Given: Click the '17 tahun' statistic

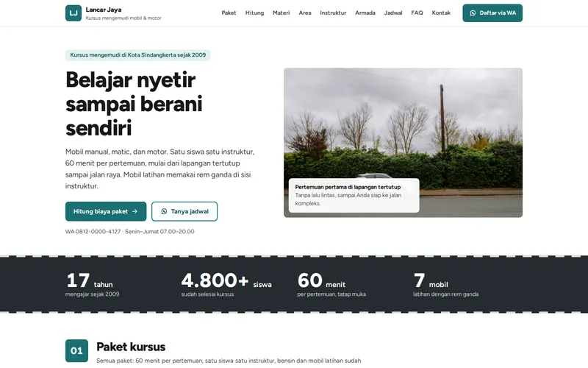Looking at the screenshot, I should (x=90, y=280).
